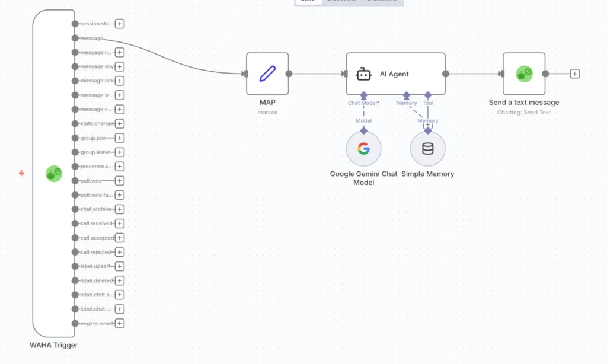The width and height of the screenshot is (607, 364).
Task: Add node to poll.vote output
Action: (x=119, y=180)
